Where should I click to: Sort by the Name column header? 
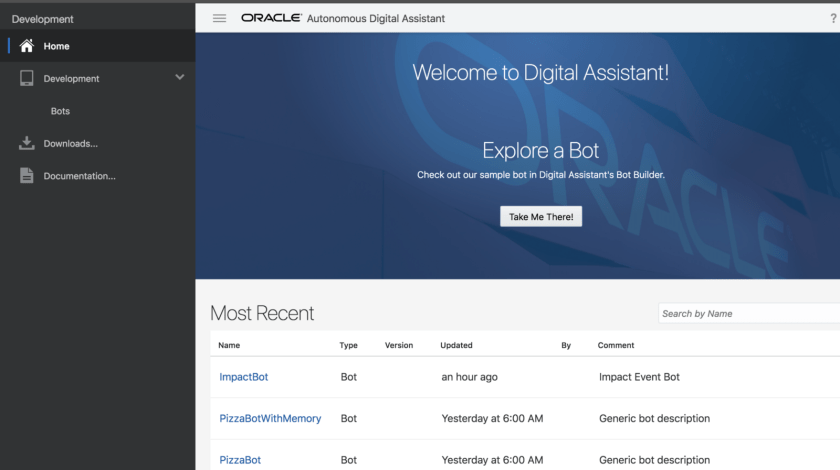point(229,345)
